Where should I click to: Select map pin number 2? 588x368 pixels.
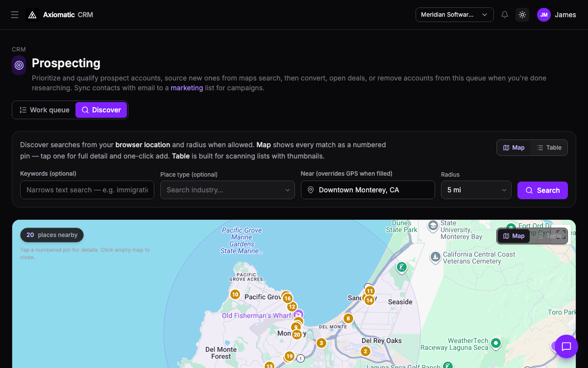(x=365, y=351)
